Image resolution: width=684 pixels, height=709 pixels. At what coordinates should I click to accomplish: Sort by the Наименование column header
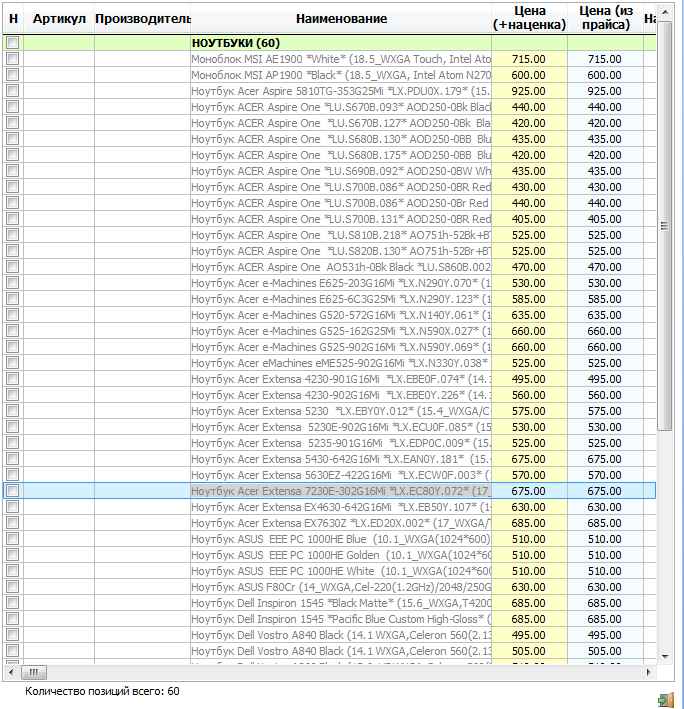coord(341,19)
